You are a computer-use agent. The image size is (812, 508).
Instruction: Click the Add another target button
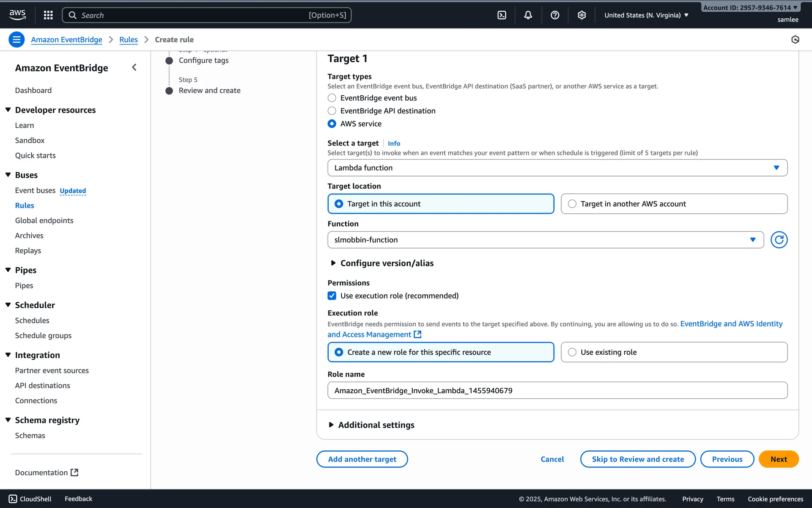(362, 459)
